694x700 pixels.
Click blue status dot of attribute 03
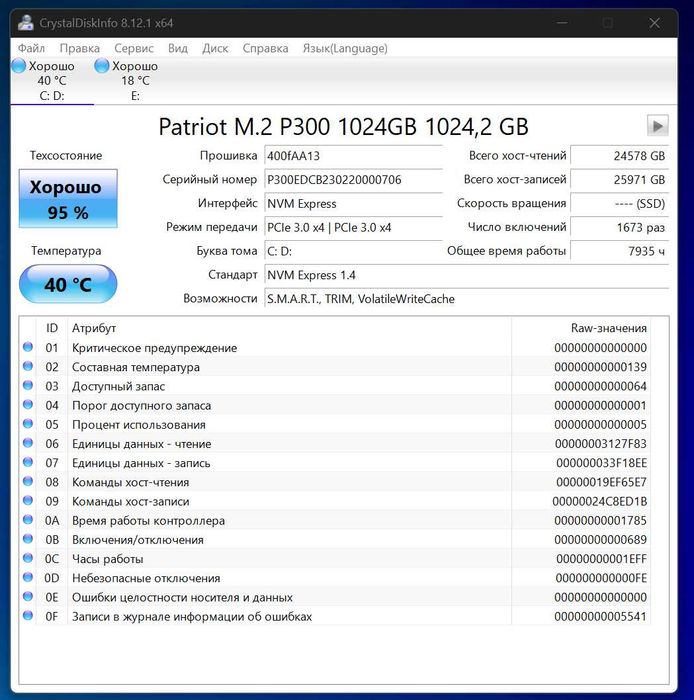[28, 385]
